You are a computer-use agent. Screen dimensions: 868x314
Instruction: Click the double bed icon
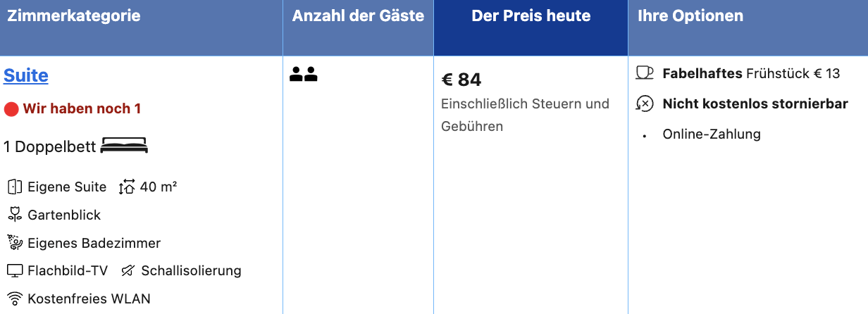(x=124, y=146)
